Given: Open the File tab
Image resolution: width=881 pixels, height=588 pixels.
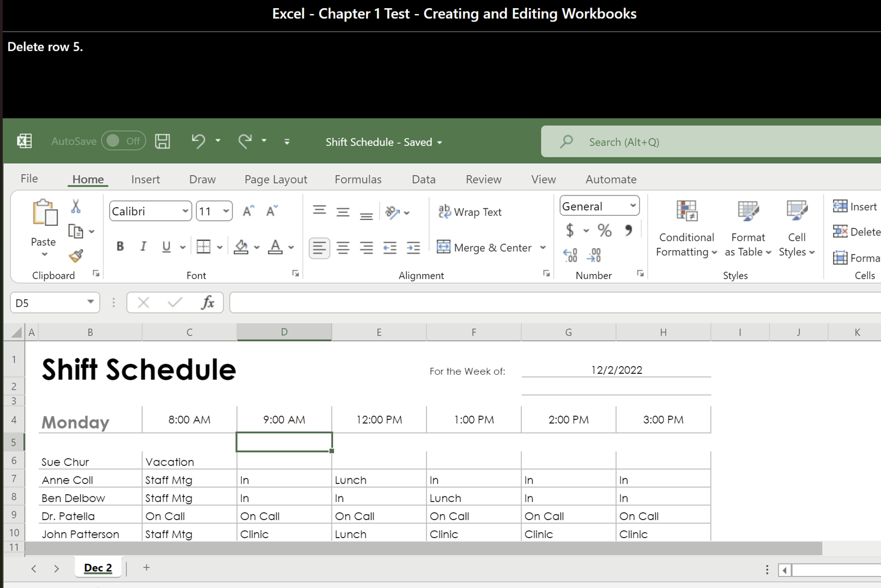Looking at the screenshot, I should pyautogui.click(x=29, y=178).
